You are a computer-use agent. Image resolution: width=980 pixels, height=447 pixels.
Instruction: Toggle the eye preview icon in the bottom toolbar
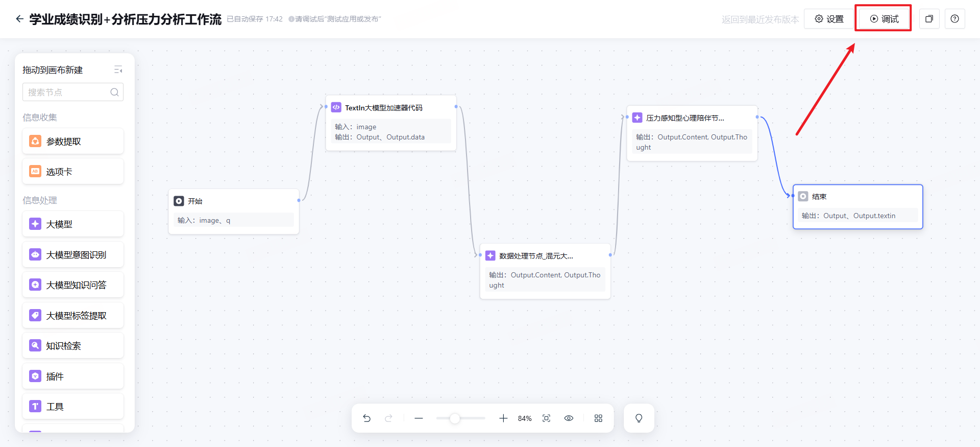569,418
